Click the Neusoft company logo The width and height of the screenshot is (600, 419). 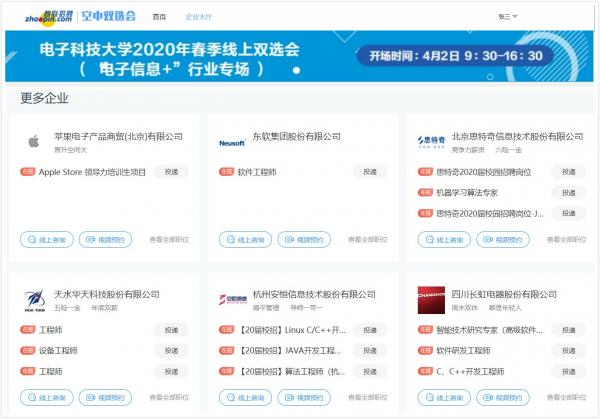coord(232,143)
